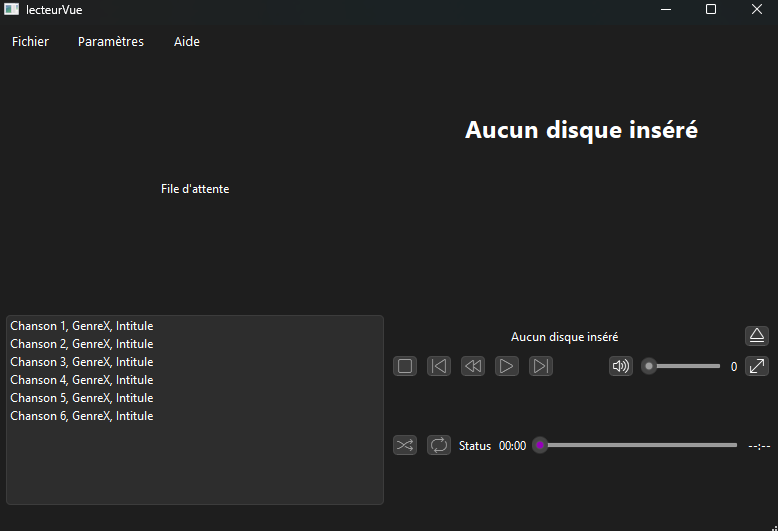Click the remaining time "--:--"
The image size is (778, 531).
(759, 446)
